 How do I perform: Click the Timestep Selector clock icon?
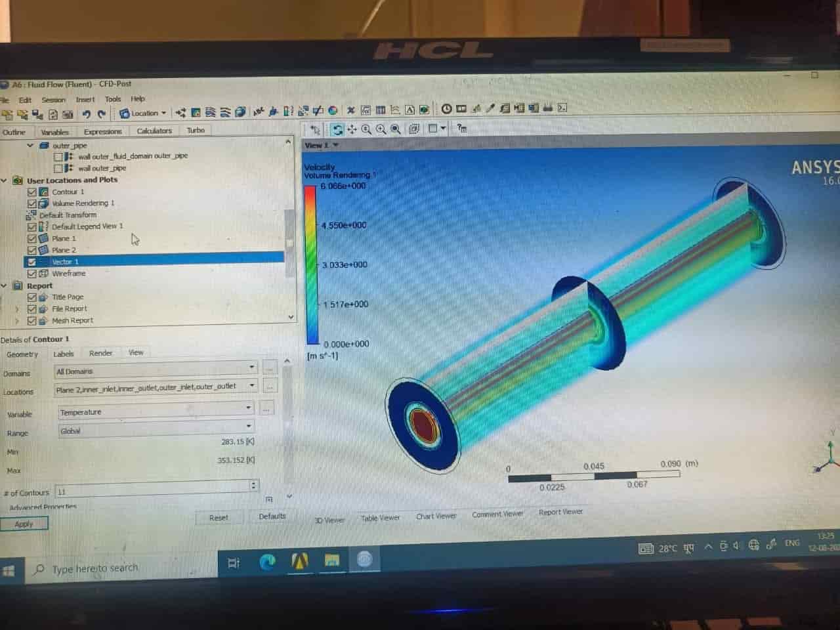pos(446,109)
